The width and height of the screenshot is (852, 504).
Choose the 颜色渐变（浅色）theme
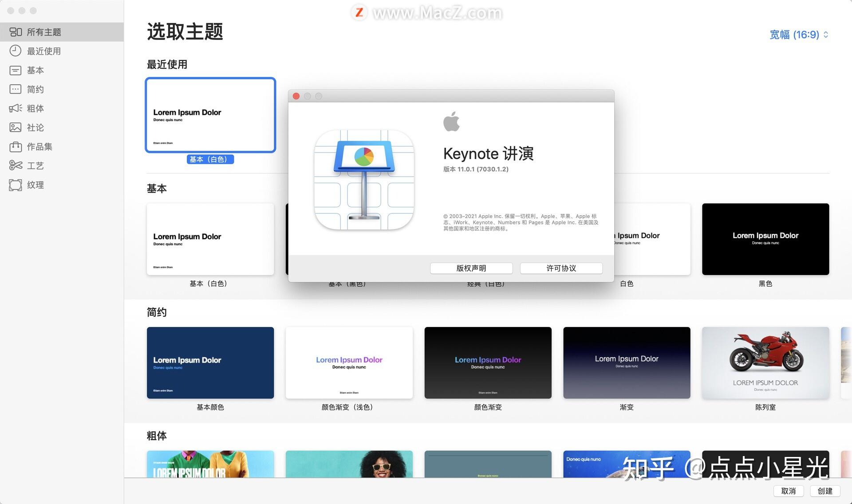[349, 362]
